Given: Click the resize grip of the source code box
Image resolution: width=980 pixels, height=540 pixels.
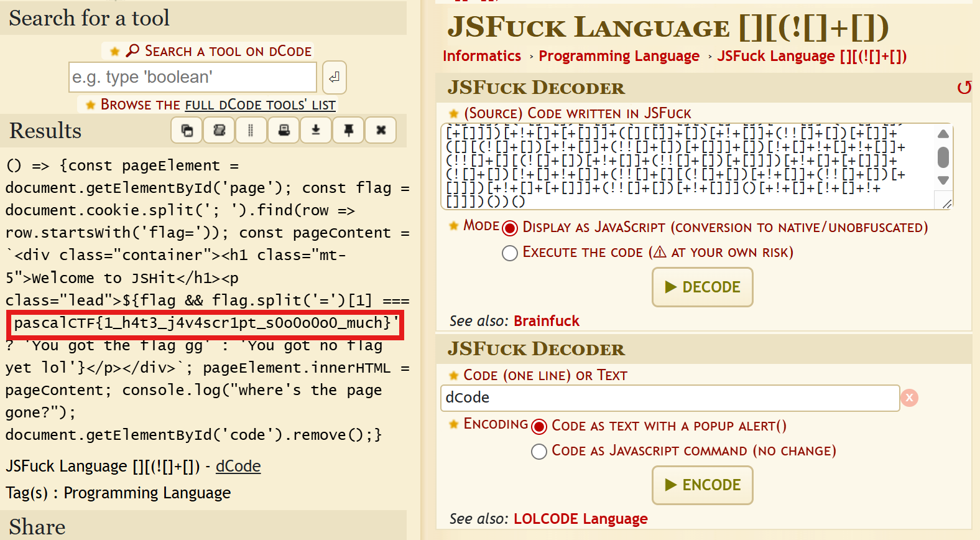Looking at the screenshot, I should coord(946,203).
